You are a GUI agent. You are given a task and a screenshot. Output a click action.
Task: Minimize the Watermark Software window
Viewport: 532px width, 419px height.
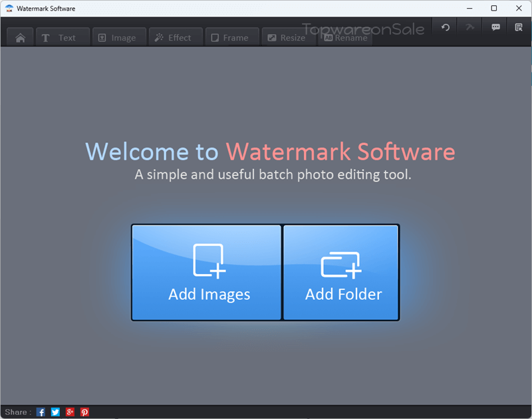(469, 9)
